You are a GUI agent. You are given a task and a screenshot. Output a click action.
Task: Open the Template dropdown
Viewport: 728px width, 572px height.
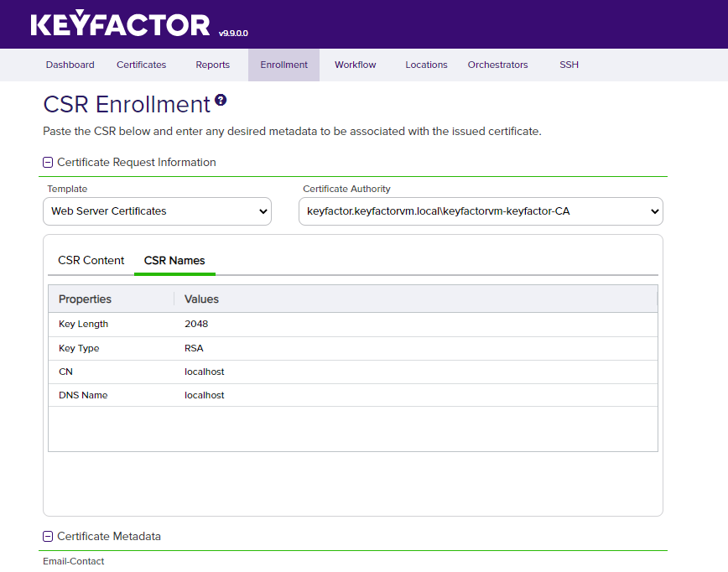pyautogui.click(x=157, y=211)
